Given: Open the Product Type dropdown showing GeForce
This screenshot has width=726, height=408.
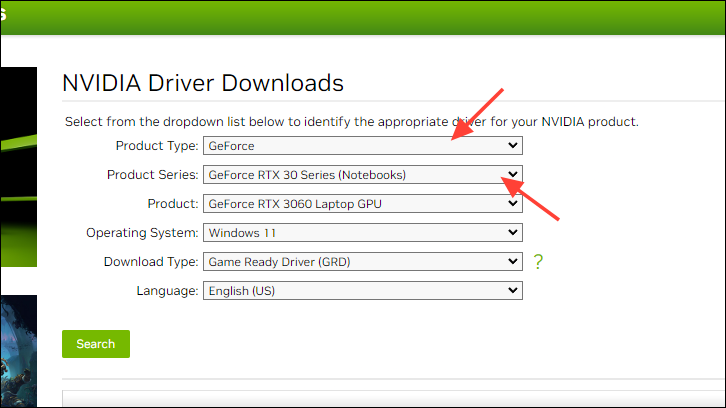Looking at the screenshot, I should (x=362, y=146).
